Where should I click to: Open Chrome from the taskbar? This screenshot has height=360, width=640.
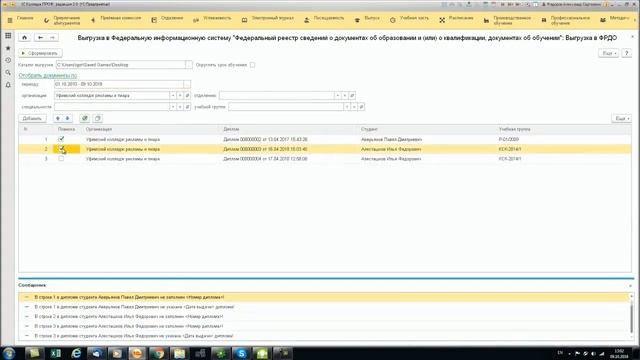[159, 353]
